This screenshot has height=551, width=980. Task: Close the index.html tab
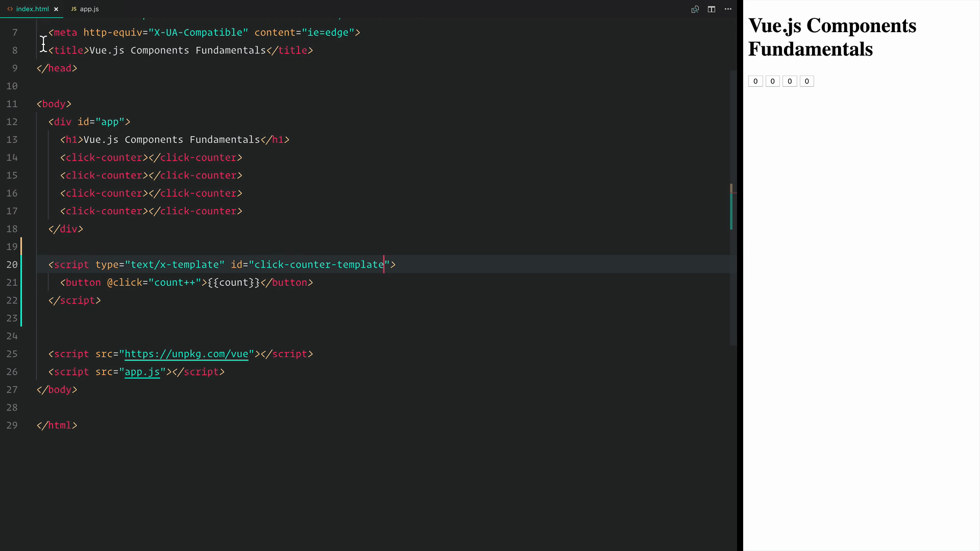pyautogui.click(x=56, y=9)
